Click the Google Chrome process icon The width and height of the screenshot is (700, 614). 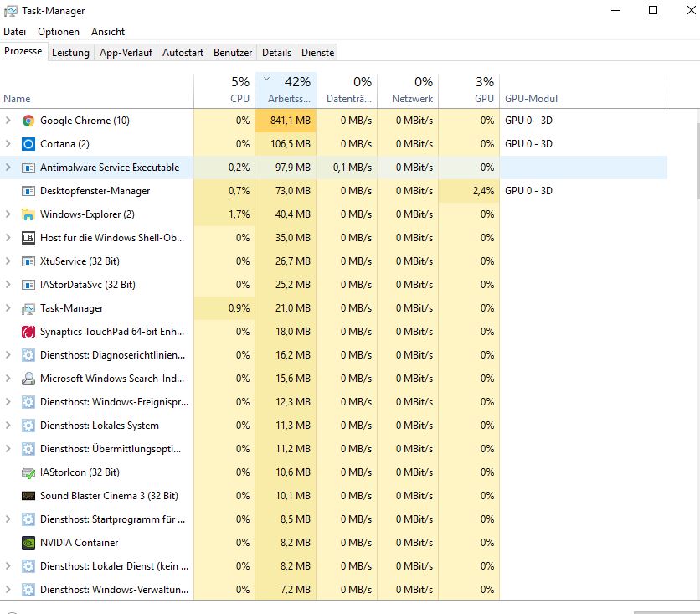pos(28,121)
